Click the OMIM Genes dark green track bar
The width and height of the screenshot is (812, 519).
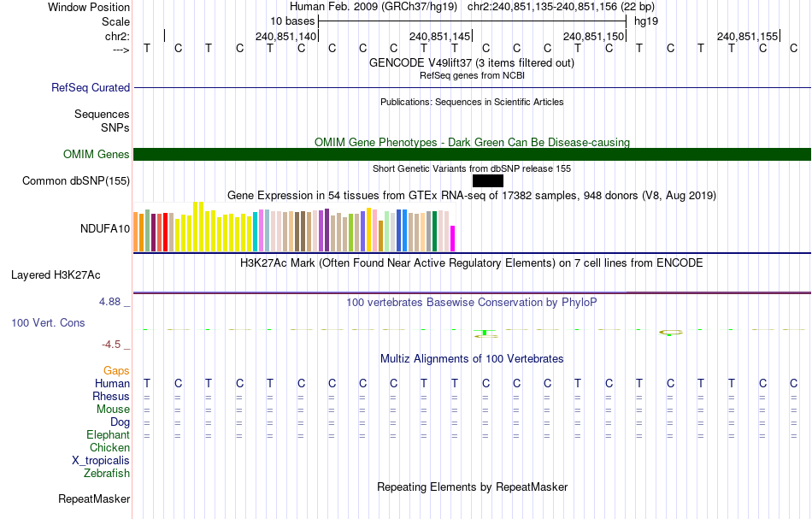(472, 154)
